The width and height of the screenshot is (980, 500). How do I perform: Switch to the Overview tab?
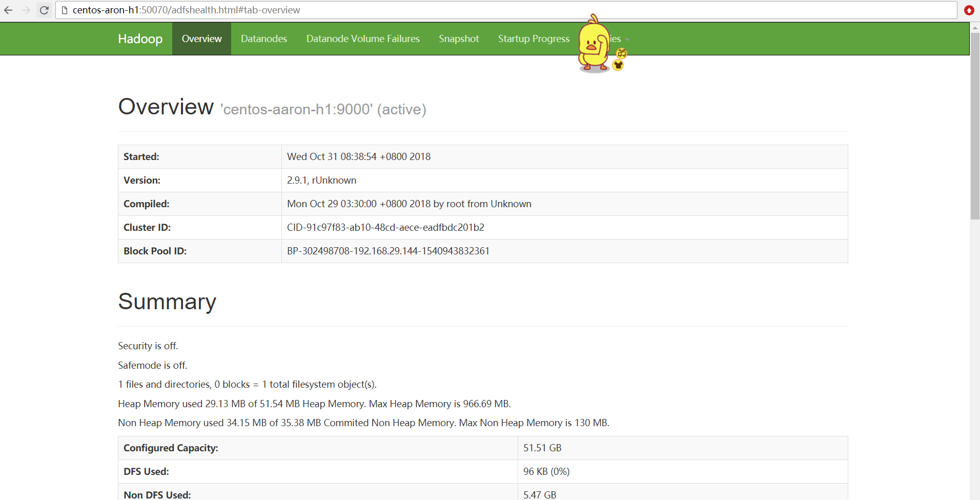coord(201,39)
